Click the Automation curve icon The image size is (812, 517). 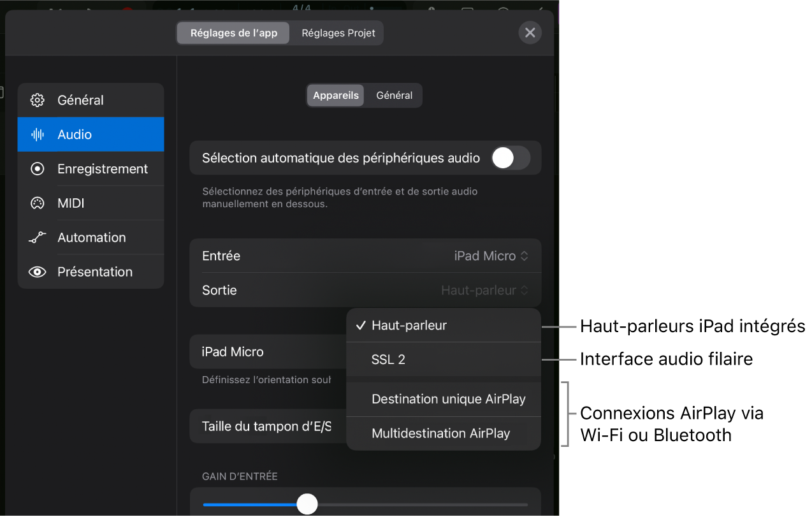37,237
